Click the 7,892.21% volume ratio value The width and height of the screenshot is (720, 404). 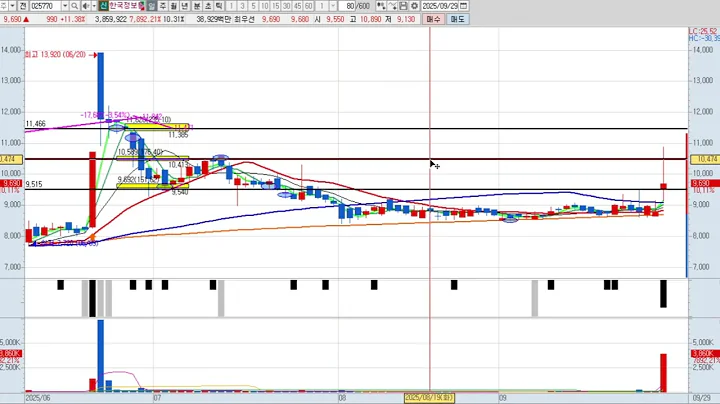145,19
